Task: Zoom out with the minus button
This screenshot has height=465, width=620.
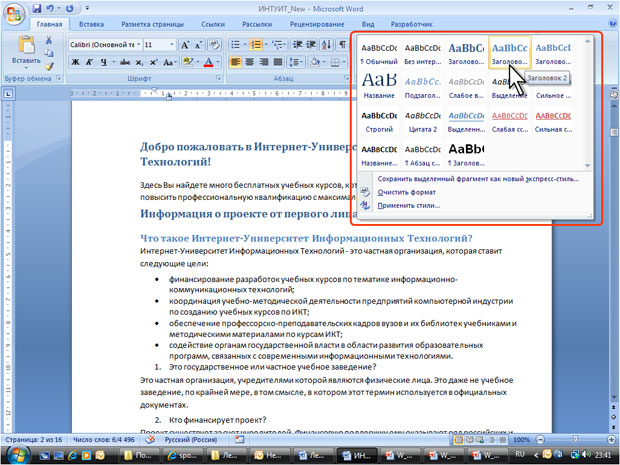Action: tap(541, 439)
